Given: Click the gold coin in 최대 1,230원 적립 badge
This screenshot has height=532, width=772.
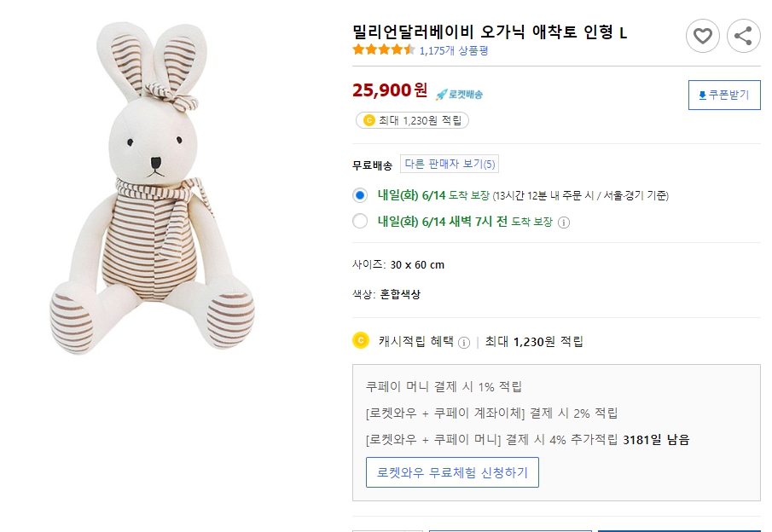Looking at the screenshot, I should 369,120.
